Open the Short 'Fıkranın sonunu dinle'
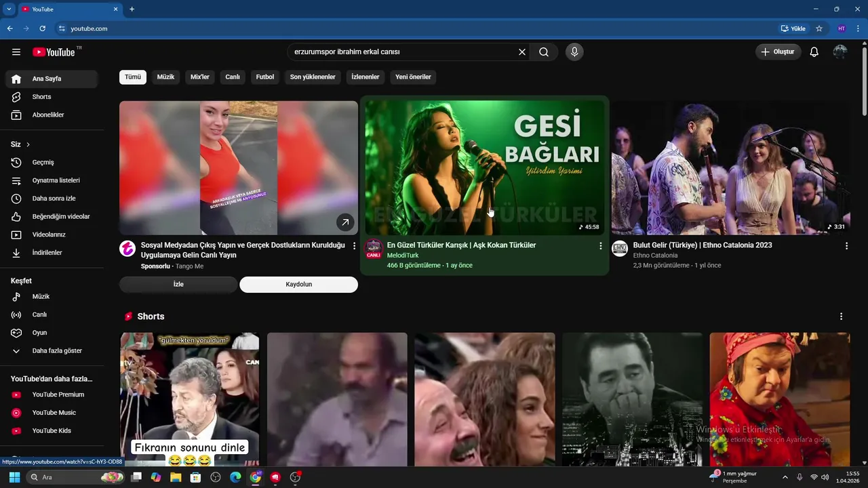Screen dimensions: 868x488 pos(190,400)
